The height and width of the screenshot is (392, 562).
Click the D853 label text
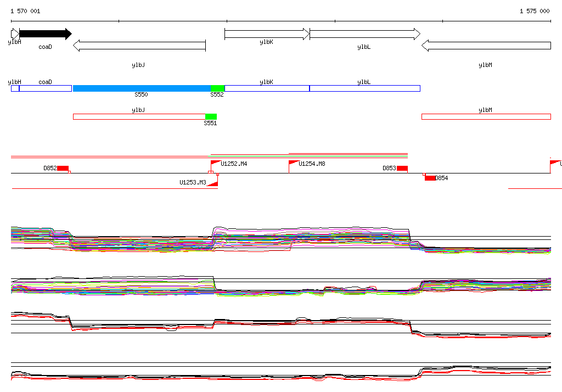[389, 168]
